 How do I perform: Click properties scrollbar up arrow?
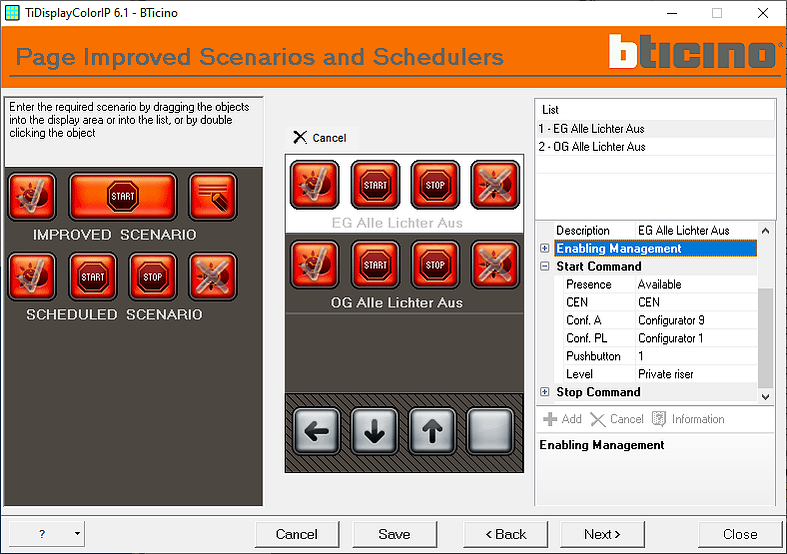click(765, 231)
